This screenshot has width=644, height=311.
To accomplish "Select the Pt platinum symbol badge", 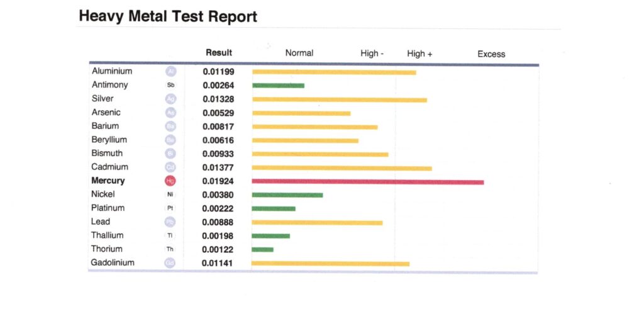I will (170, 208).
